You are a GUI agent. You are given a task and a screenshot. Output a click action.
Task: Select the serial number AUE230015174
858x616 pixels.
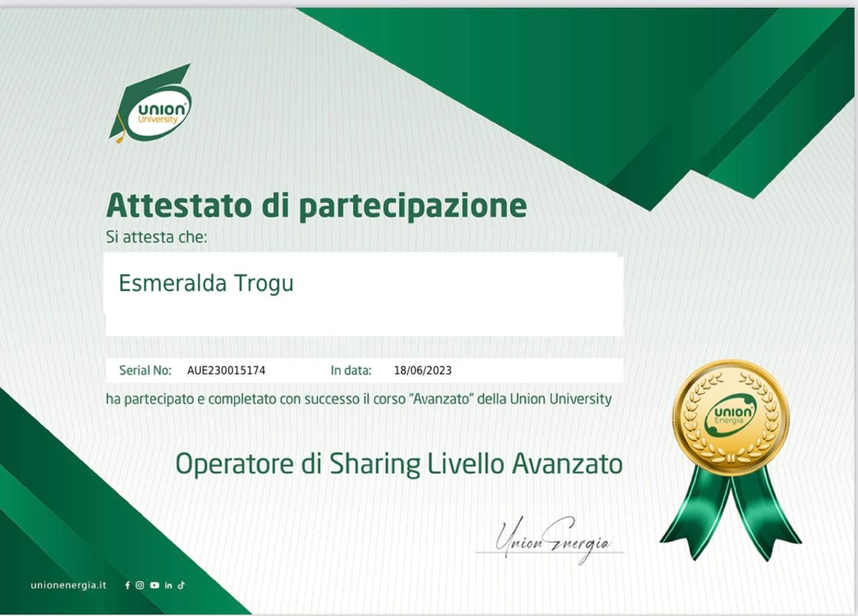coord(226,370)
